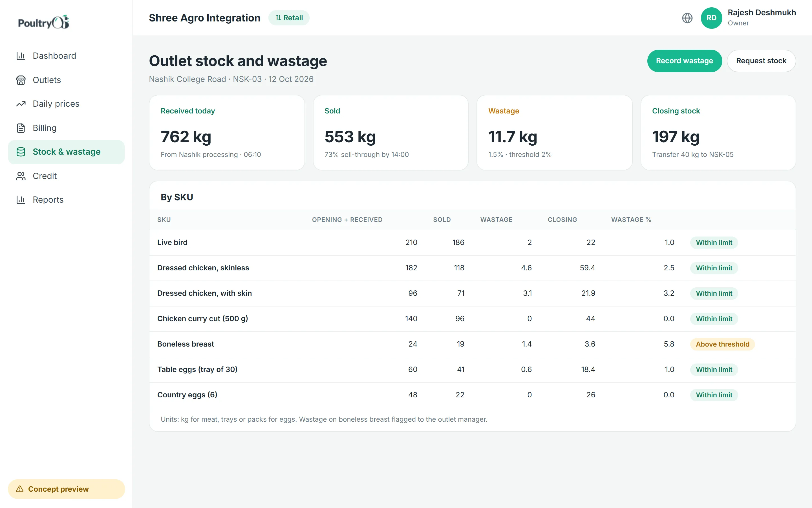Click the 11.7 kg wastage value

tap(513, 137)
